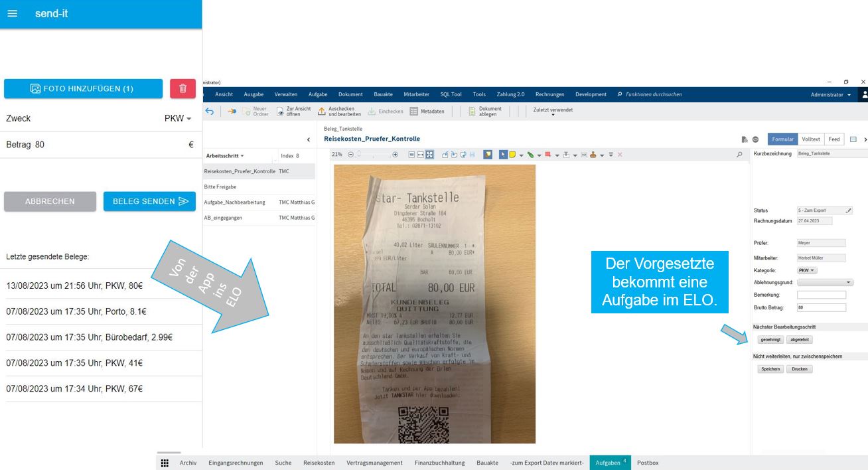Image resolution: width=868 pixels, height=470 pixels.
Task: Collapse the task list panel with chevron
Action: tap(309, 139)
